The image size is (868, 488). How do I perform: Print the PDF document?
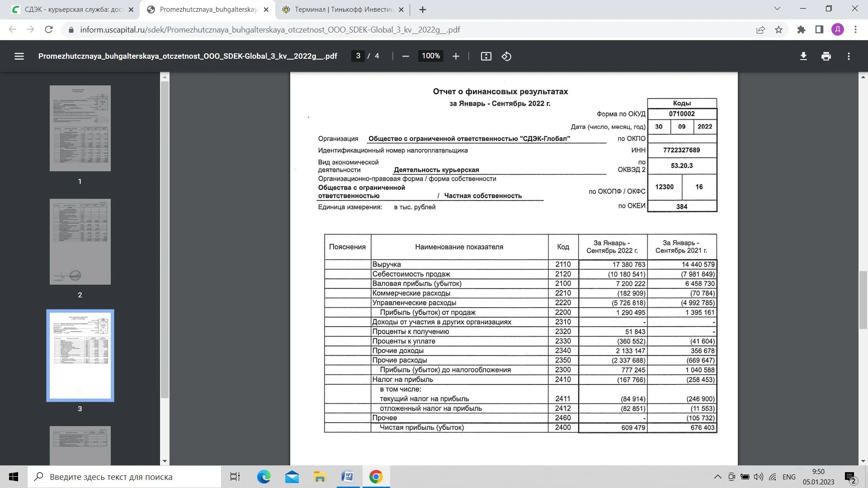826,56
